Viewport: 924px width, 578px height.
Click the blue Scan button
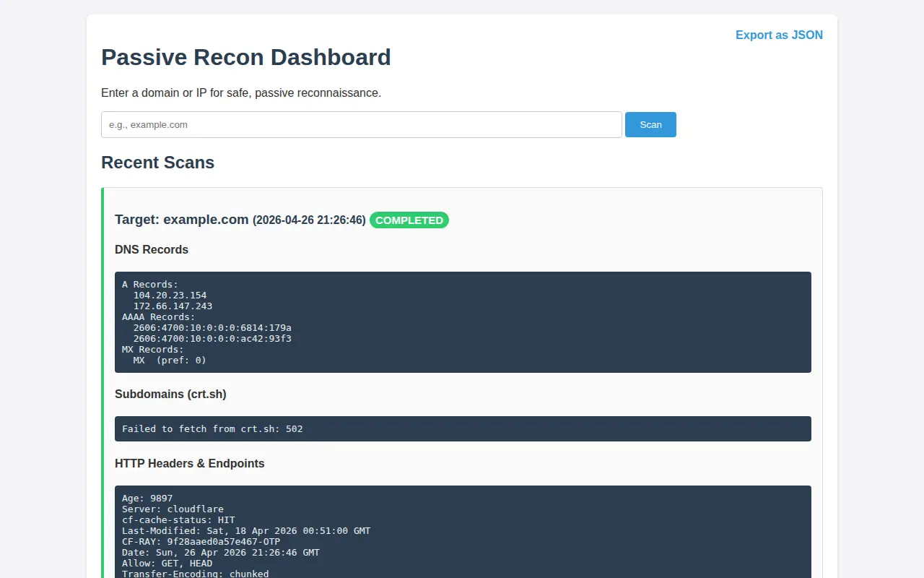[x=650, y=124]
